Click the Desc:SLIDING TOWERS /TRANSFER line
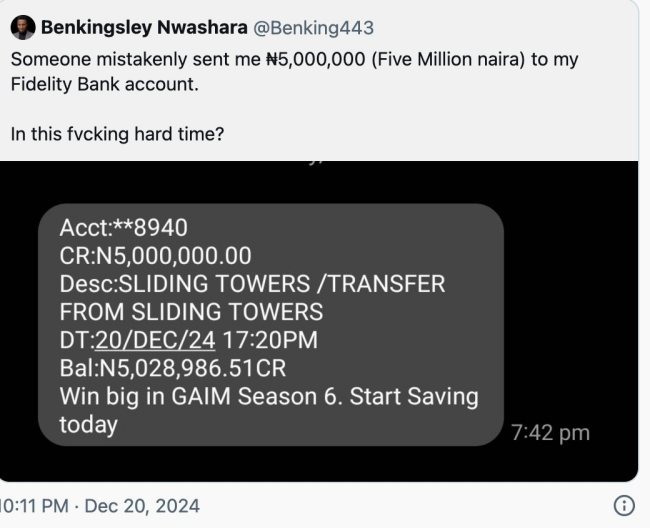 point(252,284)
